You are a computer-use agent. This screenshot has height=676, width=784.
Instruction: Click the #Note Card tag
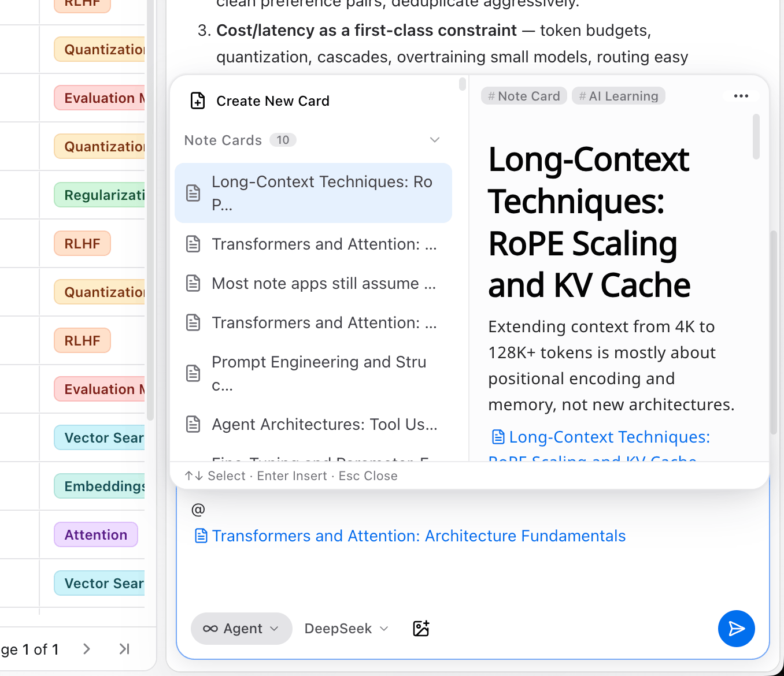[x=524, y=96]
